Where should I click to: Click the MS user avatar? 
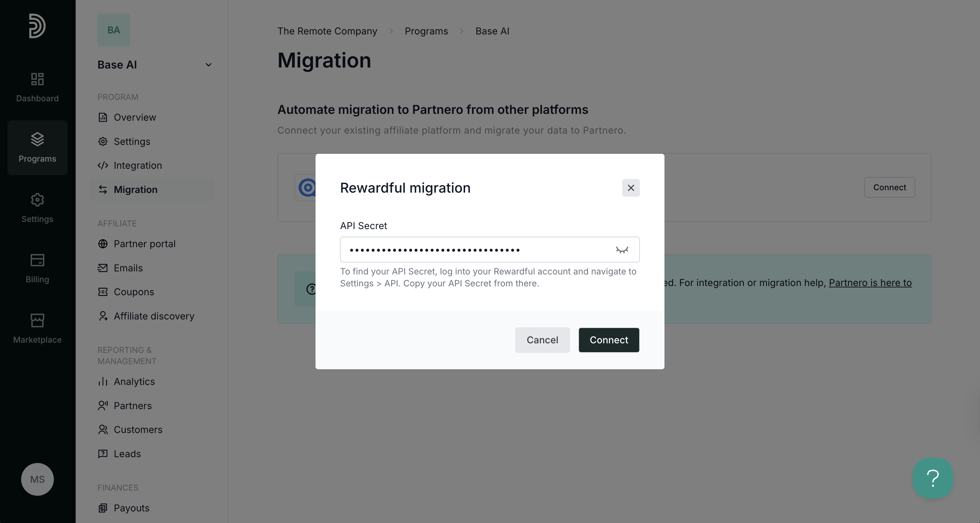(37, 479)
